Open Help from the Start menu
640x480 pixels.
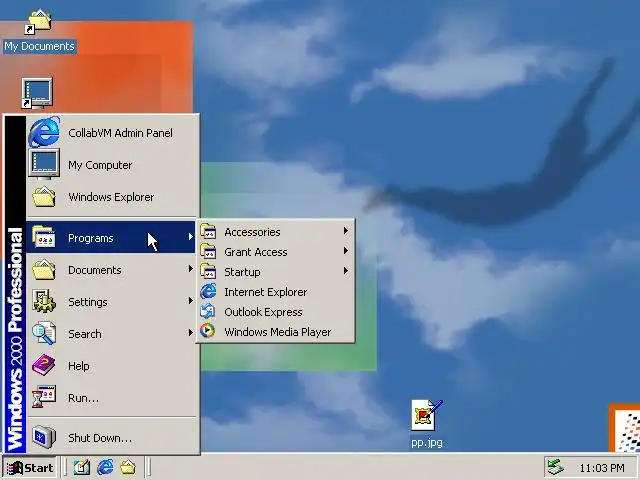113,366
